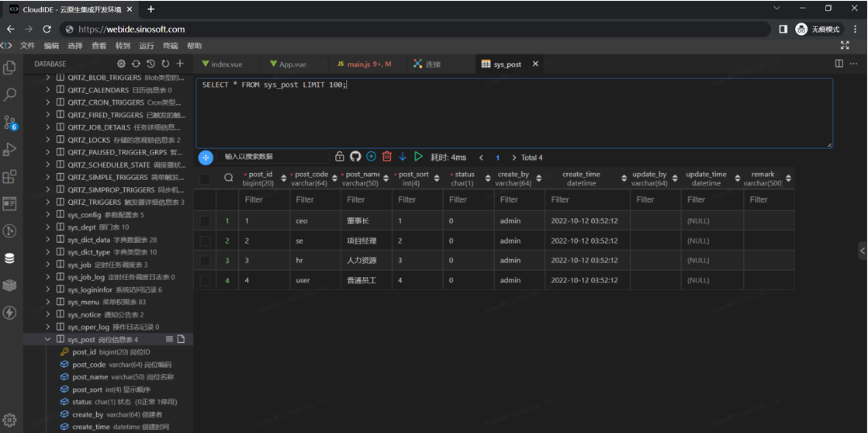This screenshot has height=433, width=868.
Task: Click the red trash delete icon
Action: tap(387, 157)
